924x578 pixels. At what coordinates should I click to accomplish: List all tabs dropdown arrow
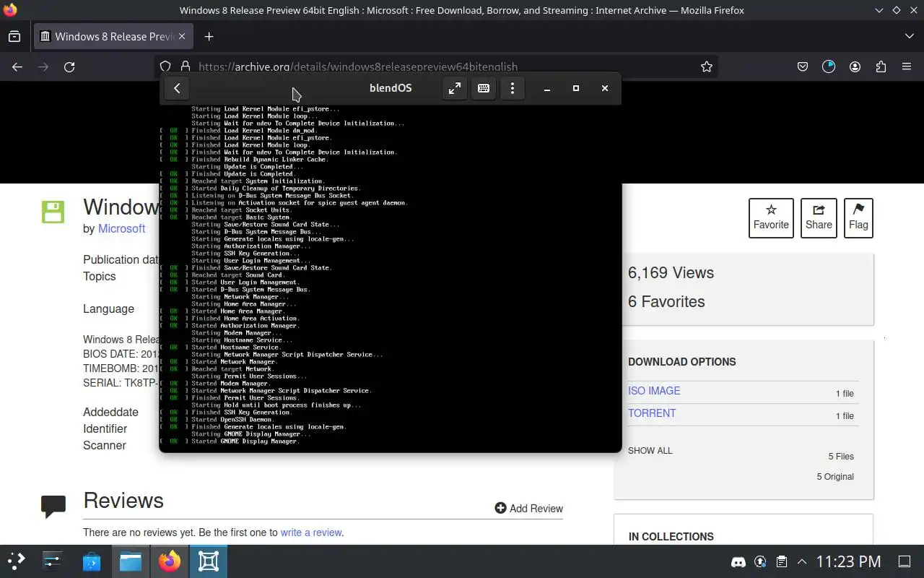tap(909, 36)
